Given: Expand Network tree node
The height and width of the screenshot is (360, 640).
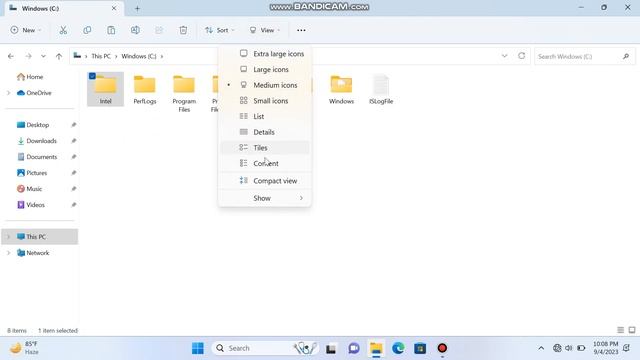Looking at the screenshot, I should [9, 253].
